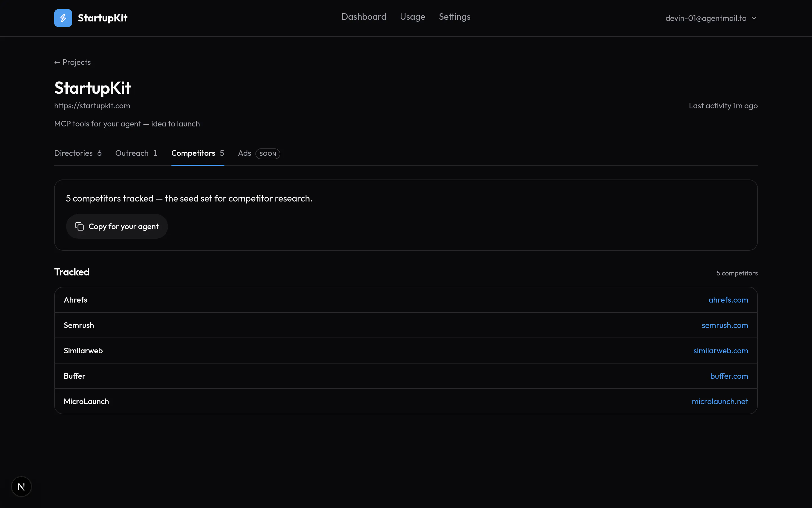Open the buffer.com link
812x508 pixels.
click(x=729, y=376)
